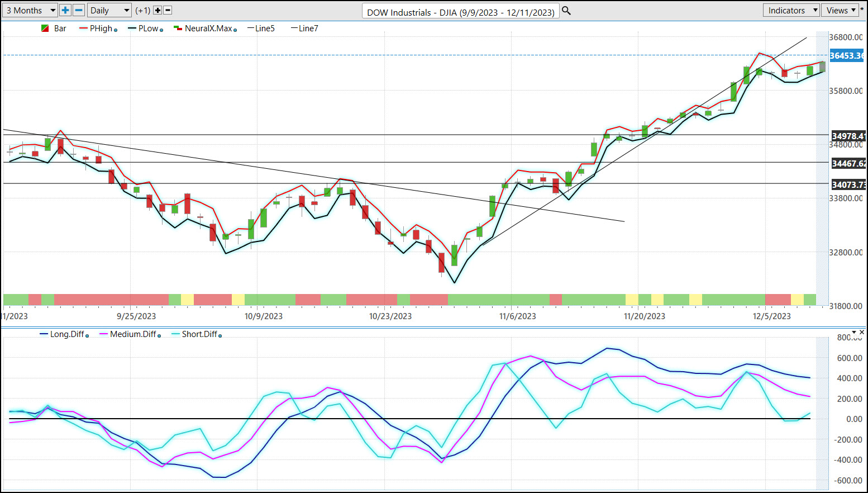Image resolution: width=868 pixels, height=493 pixels.
Task: Click the dot next to PLow legend
Action: (x=161, y=30)
